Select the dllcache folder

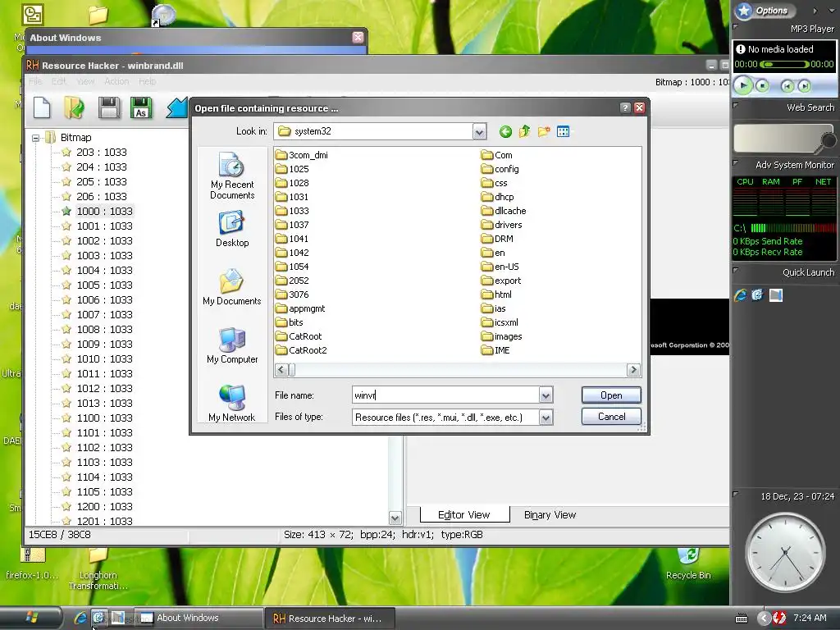pyautogui.click(x=504, y=211)
